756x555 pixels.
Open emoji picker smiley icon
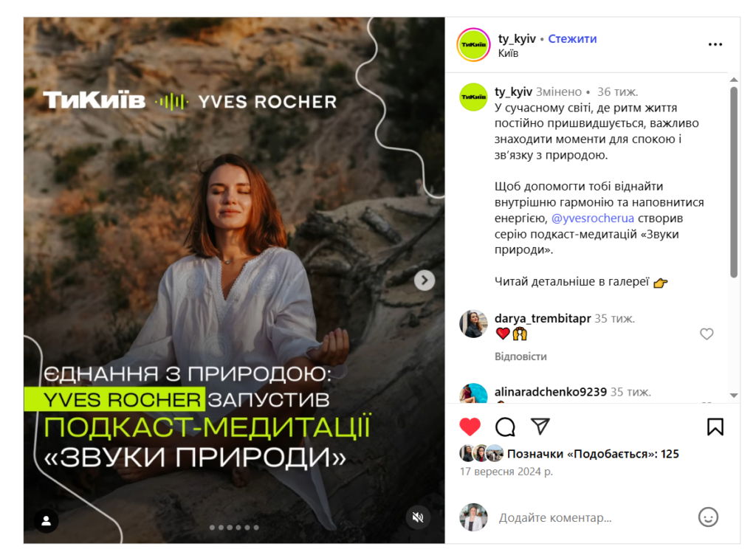point(708,517)
